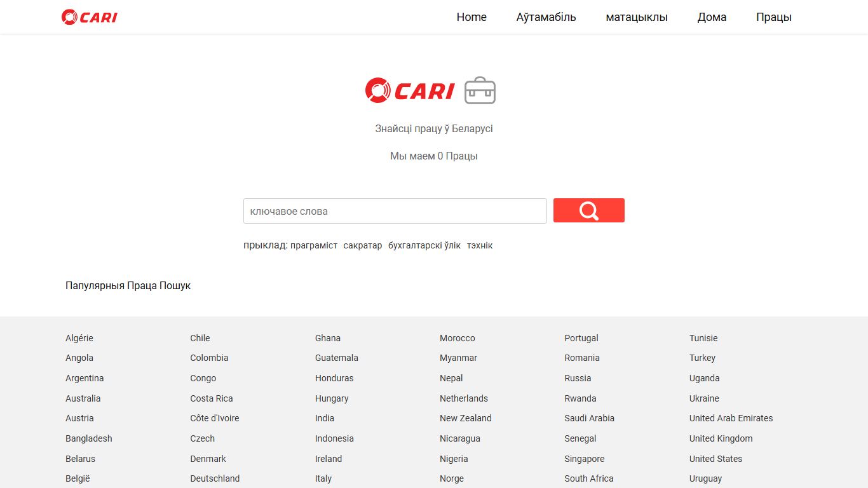Select the сакратар example keyword
The image size is (868, 488).
click(x=363, y=245)
